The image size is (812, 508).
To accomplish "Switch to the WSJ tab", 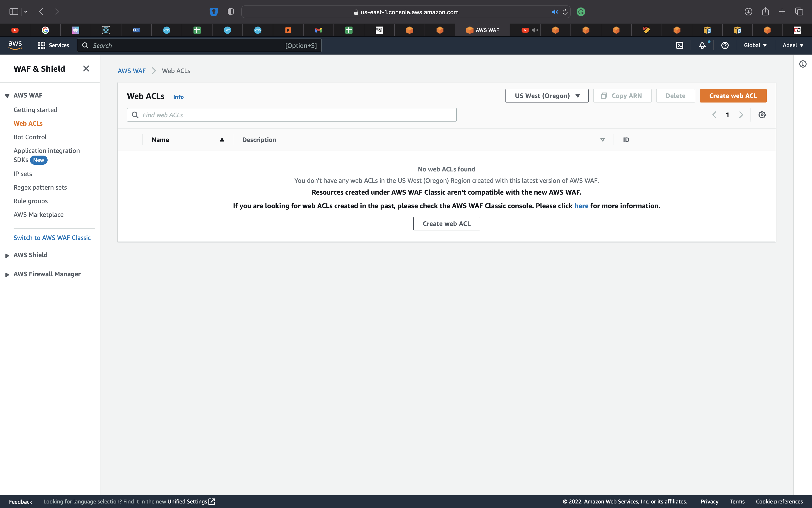I will coord(379,30).
